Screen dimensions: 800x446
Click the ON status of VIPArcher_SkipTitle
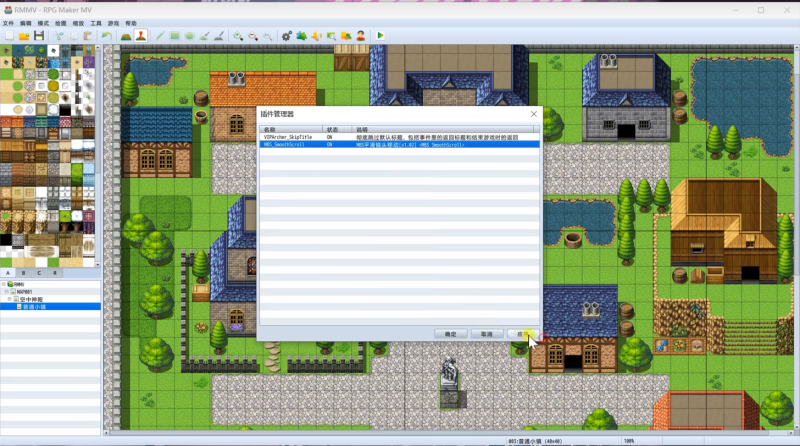coord(330,137)
